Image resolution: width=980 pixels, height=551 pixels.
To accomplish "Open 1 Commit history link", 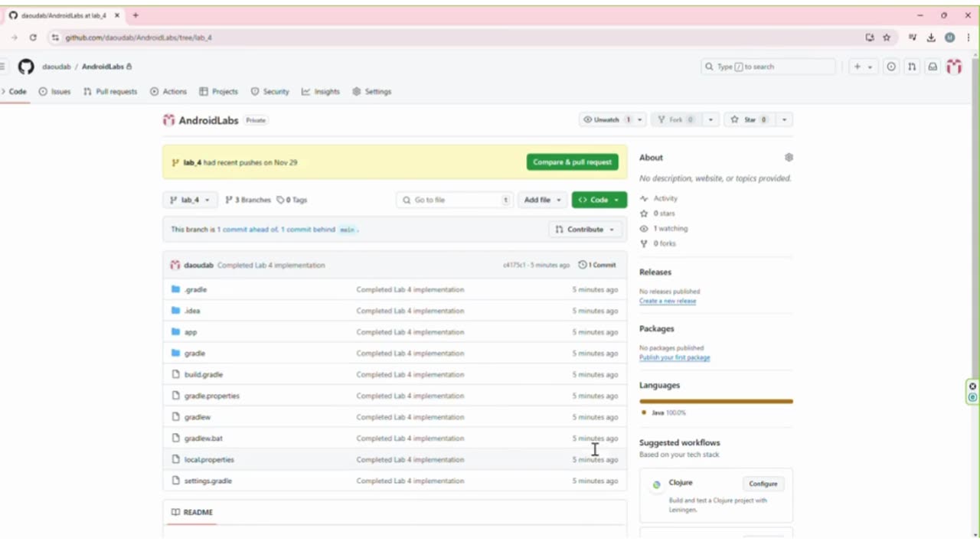I will click(x=597, y=266).
